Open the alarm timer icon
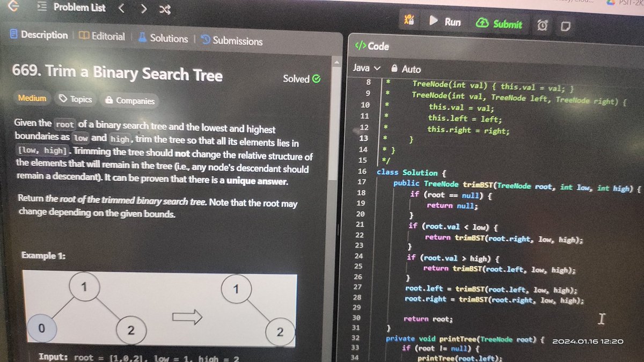644x362 pixels. [543, 25]
